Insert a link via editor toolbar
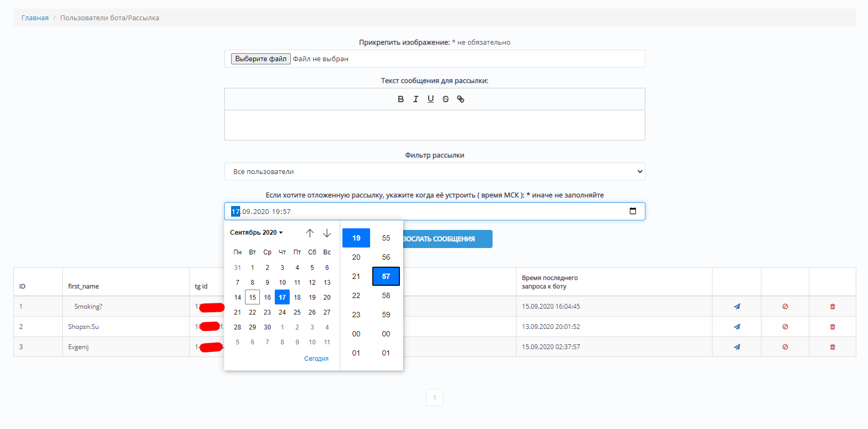Screen dimensions: 868x429 461,99
